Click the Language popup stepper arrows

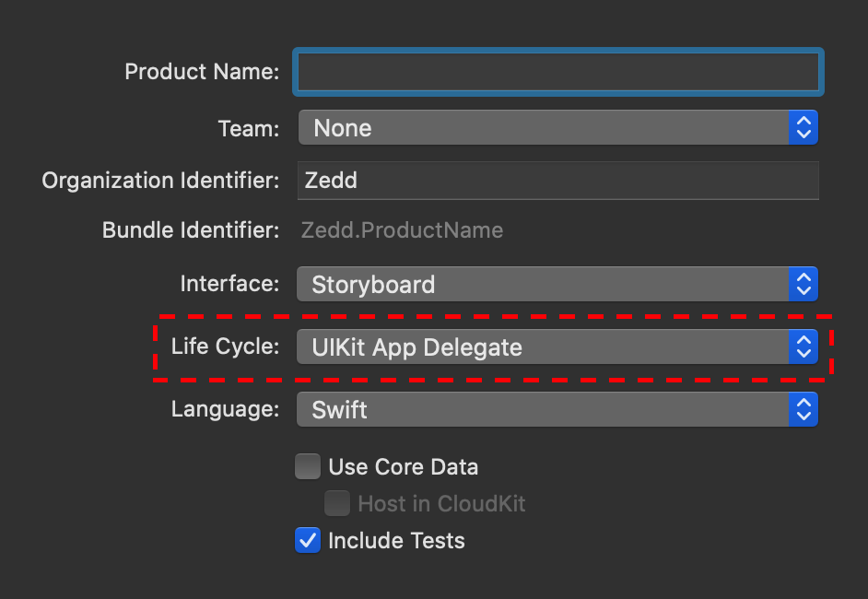point(803,410)
